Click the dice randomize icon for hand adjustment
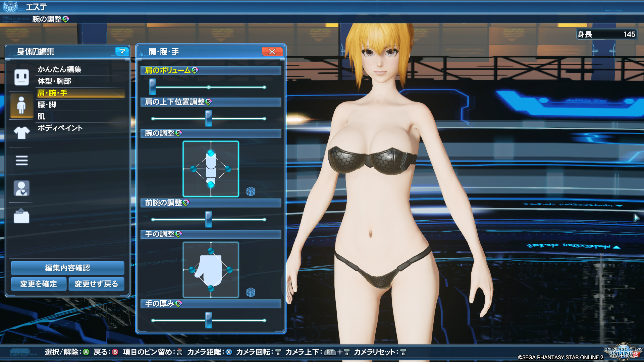The width and height of the screenshot is (644, 362). tap(251, 292)
